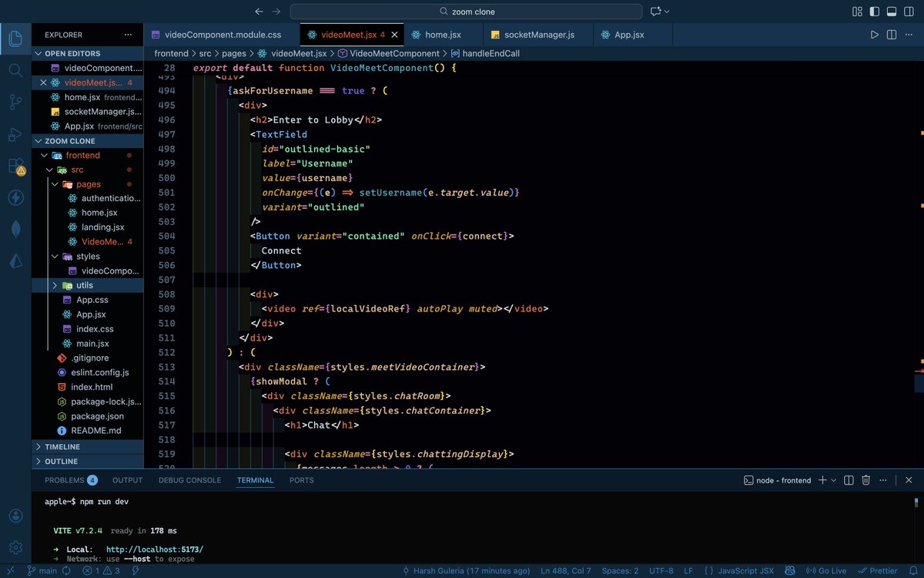Viewport: 924px width, 578px height.
Task: Open the new terminal launch profile dropdown
Action: [834, 480]
